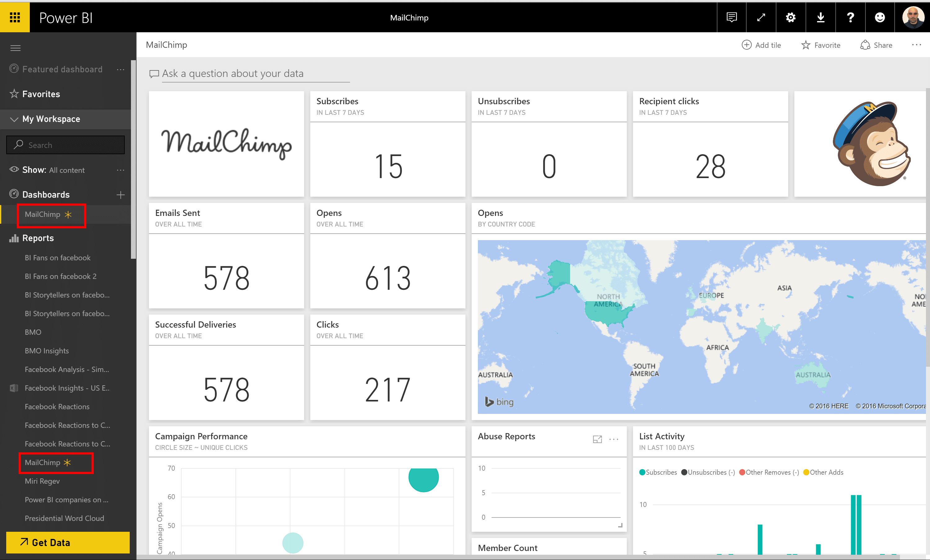Click the smiley feedback icon
Viewport: 930px width, 560px height.
coord(880,17)
